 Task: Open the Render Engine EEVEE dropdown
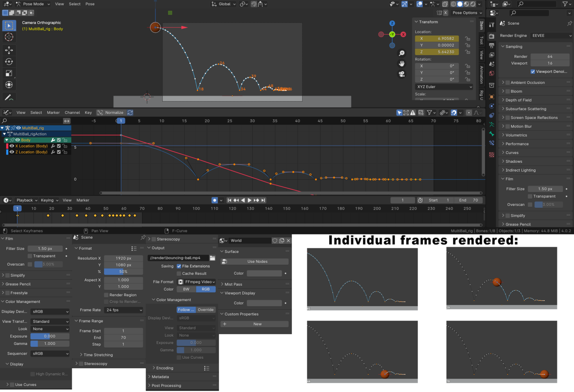point(552,35)
